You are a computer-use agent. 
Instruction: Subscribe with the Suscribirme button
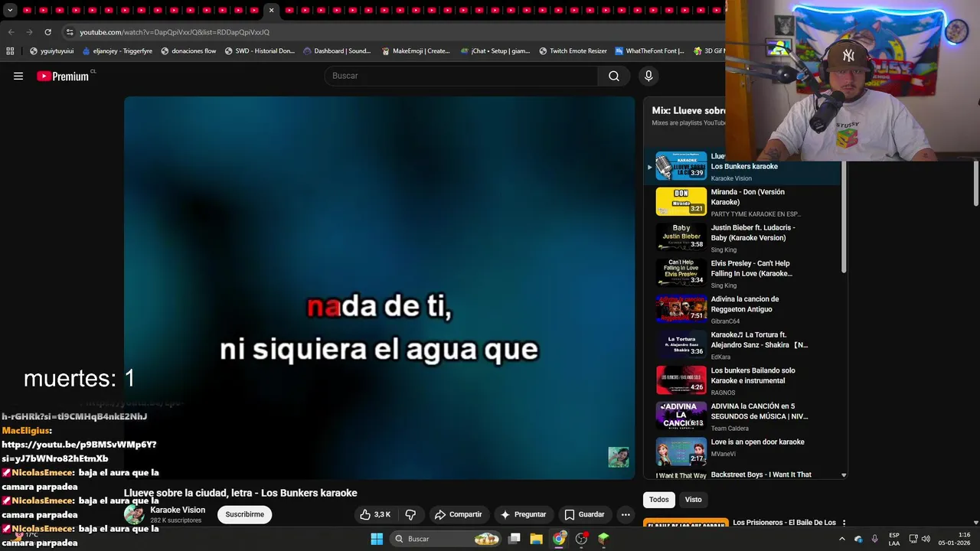pos(245,514)
